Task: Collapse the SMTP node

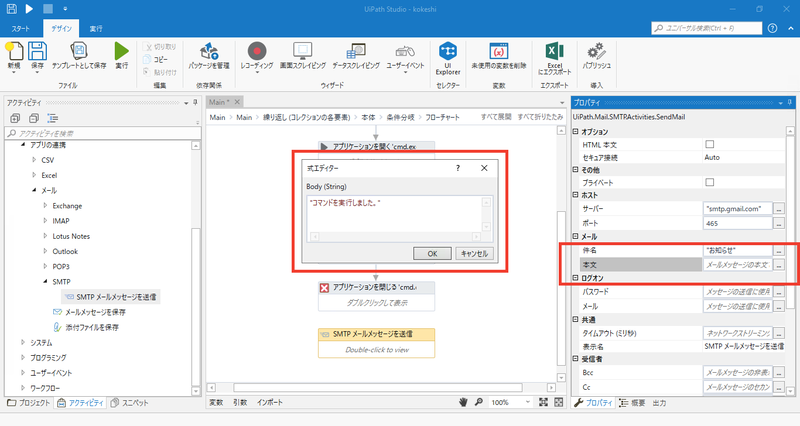Action: point(45,282)
